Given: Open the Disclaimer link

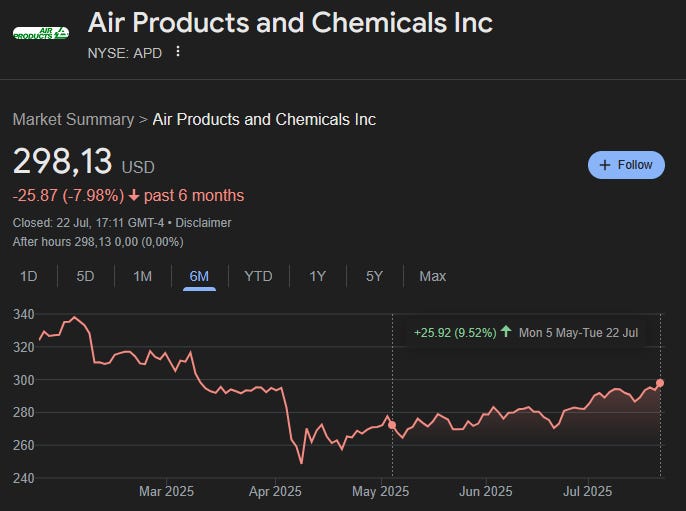Looking at the screenshot, I should click(203, 223).
